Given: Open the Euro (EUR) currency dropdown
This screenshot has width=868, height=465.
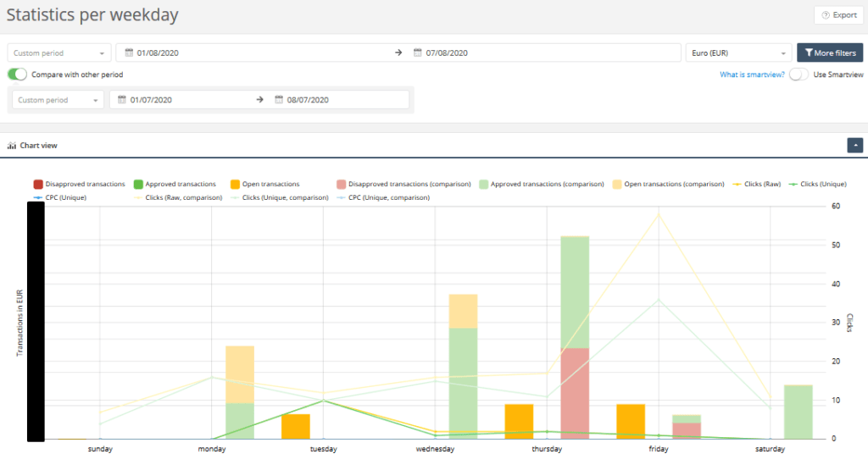Looking at the screenshot, I should [x=738, y=53].
